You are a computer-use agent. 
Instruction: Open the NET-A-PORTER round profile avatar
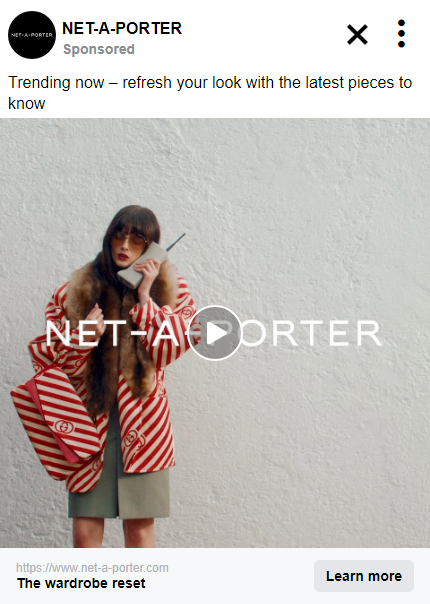[x=32, y=35]
